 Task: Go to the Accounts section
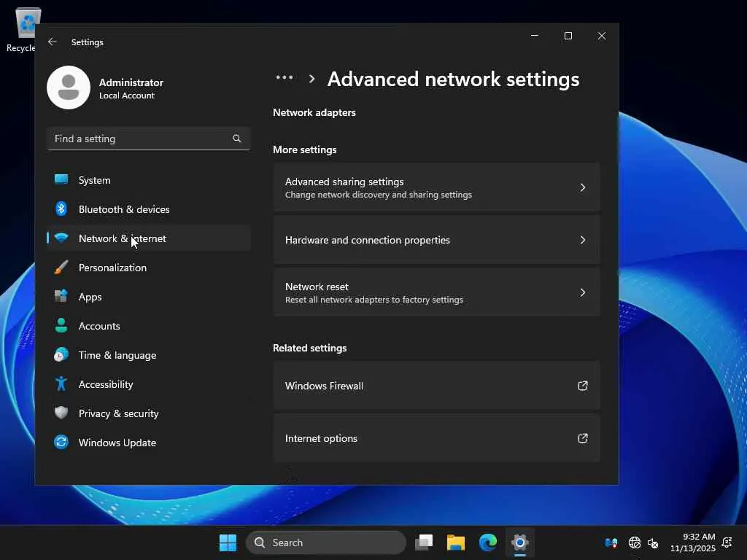pyautogui.click(x=149, y=326)
